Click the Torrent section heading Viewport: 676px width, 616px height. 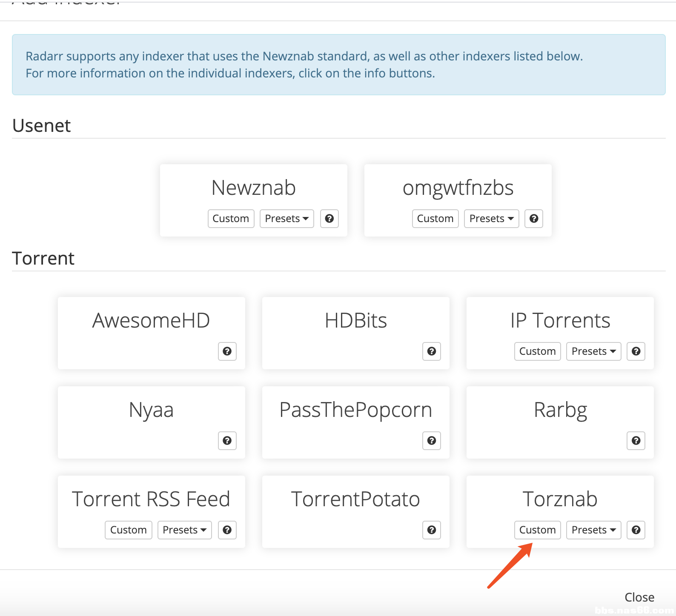pyautogui.click(x=43, y=258)
